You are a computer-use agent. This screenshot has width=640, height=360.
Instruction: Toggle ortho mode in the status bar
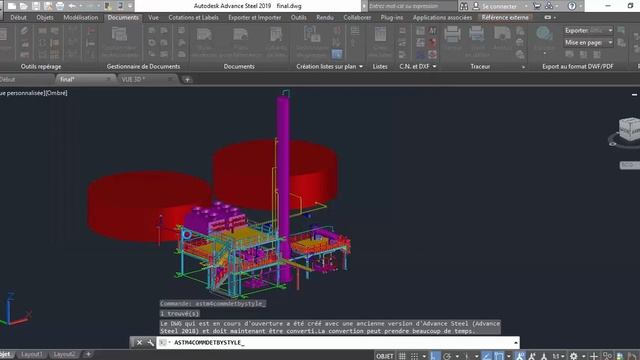point(435,356)
